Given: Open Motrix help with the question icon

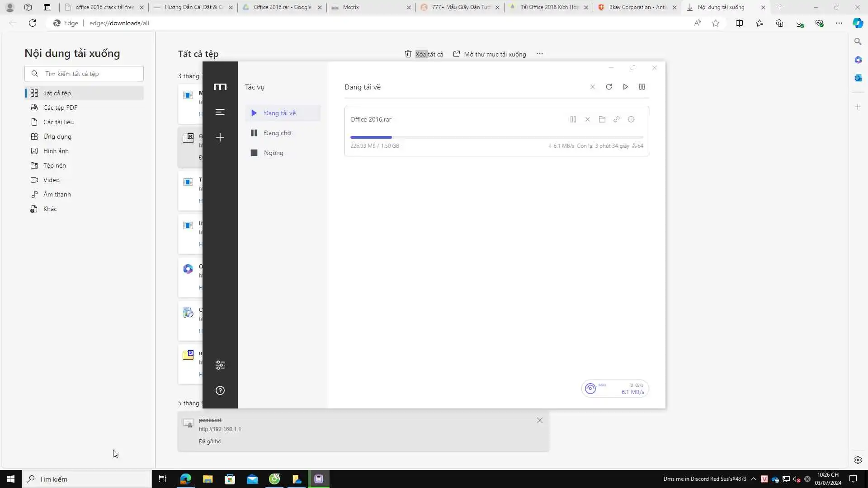Looking at the screenshot, I should point(220,390).
